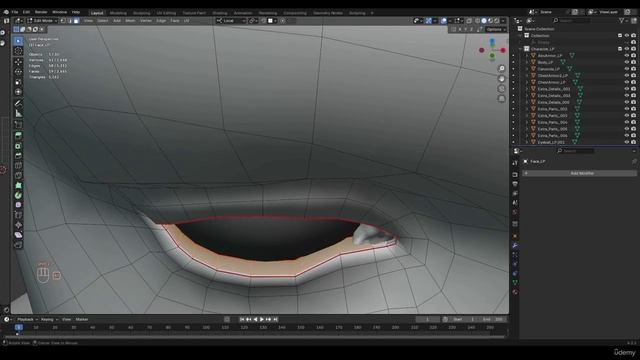Toggle visibility of Character_LP collection
This screenshot has height=360, width=640.
pyautogui.click(x=627, y=49)
